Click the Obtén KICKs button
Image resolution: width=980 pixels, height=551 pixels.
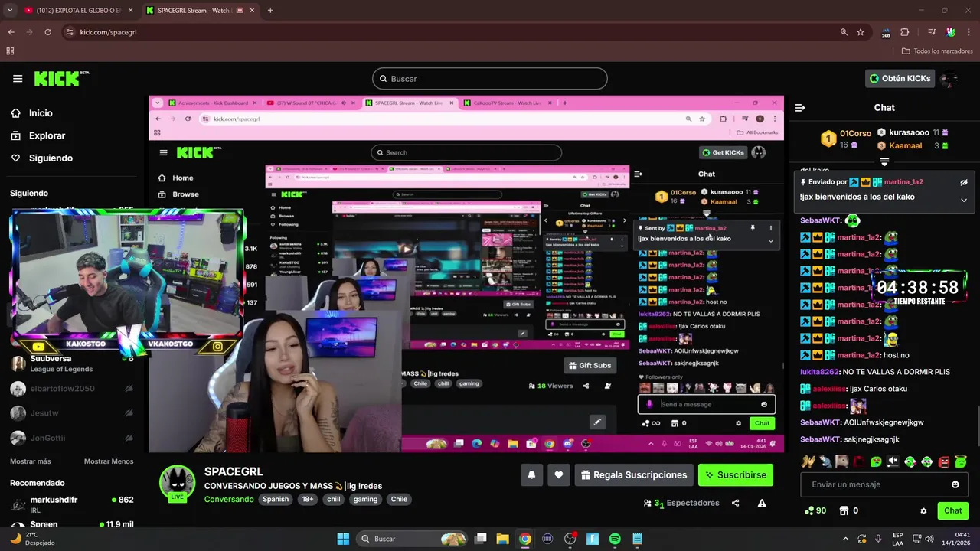click(900, 78)
